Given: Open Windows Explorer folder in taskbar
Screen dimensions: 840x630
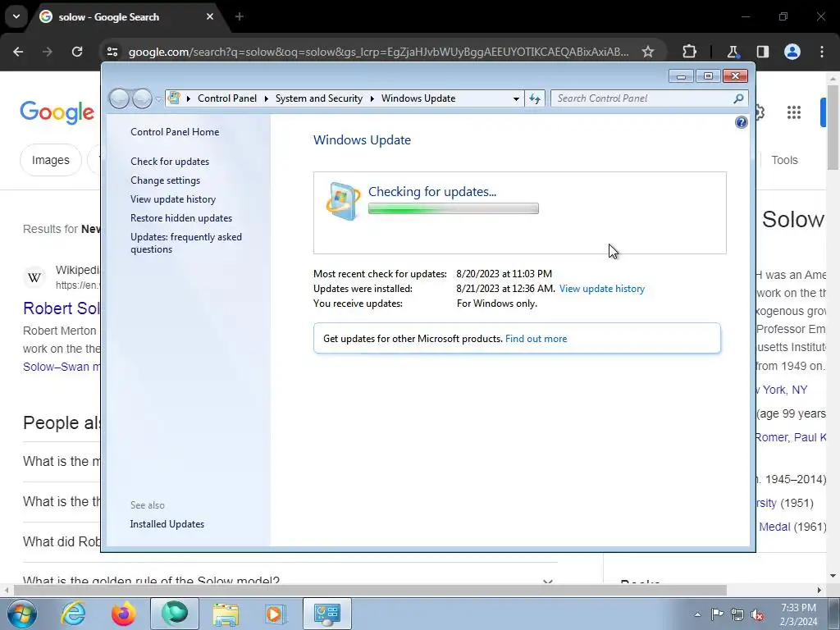Looking at the screenshot, I should tap(226, 614).
